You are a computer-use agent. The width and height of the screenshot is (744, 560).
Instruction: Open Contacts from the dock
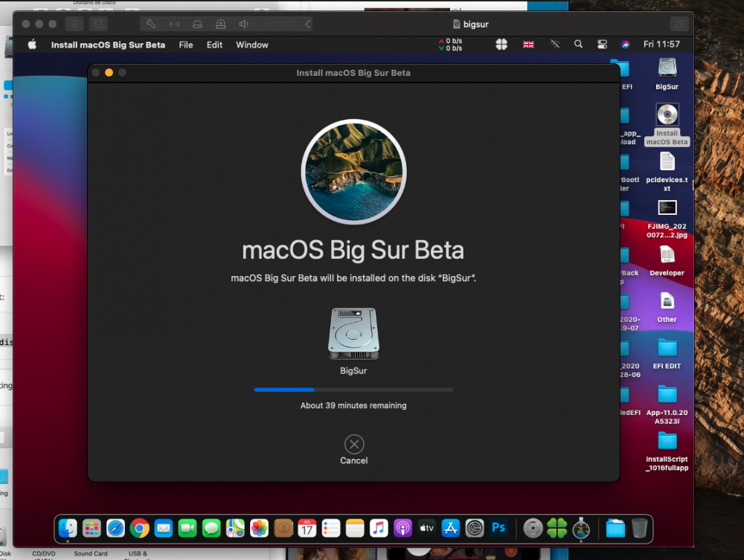point(283,528)
